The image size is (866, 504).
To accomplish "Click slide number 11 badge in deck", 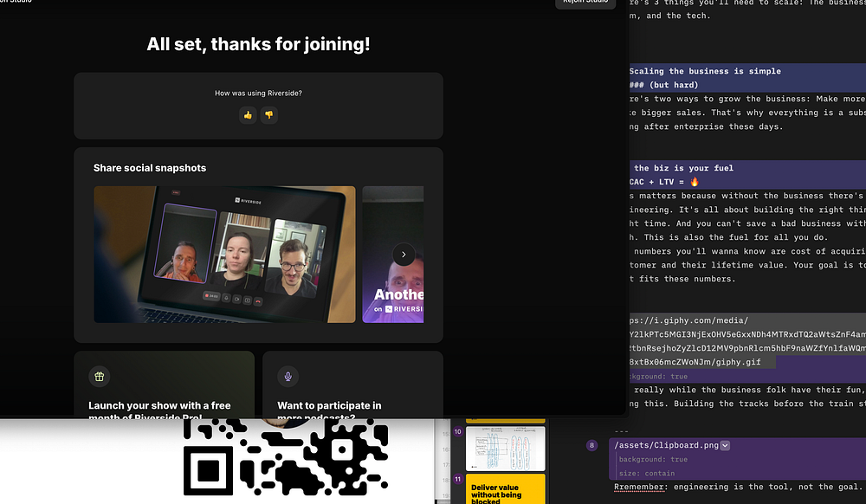I will [458, 479].
